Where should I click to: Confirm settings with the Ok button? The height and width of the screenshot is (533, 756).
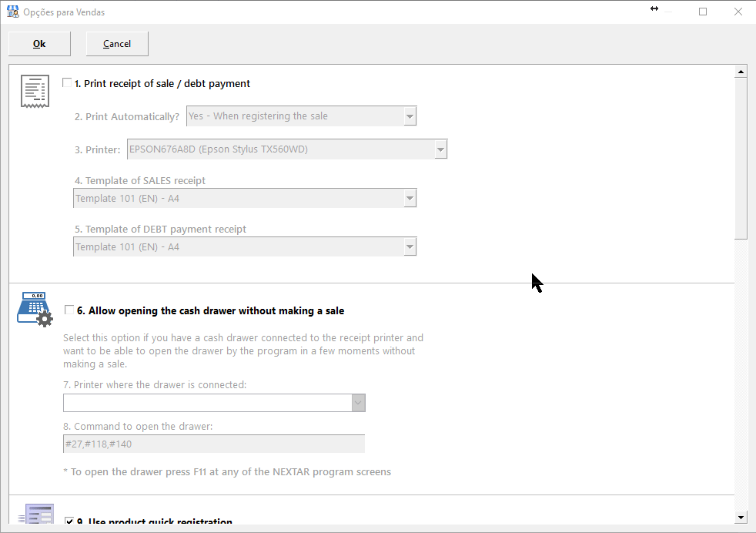click(x=39, y=44)
